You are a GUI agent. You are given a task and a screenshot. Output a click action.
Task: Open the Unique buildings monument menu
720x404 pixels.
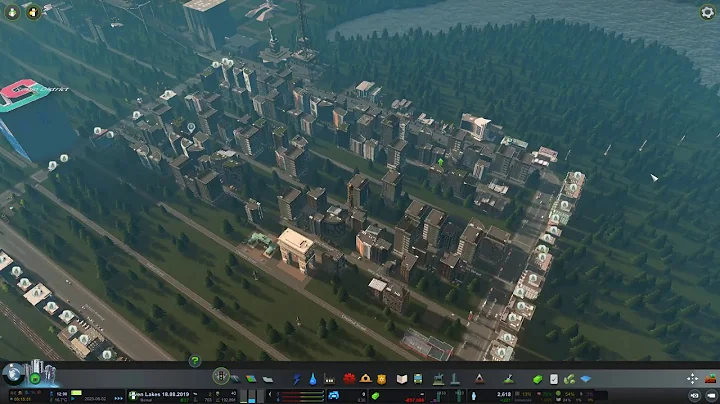[x=455, y=378]
